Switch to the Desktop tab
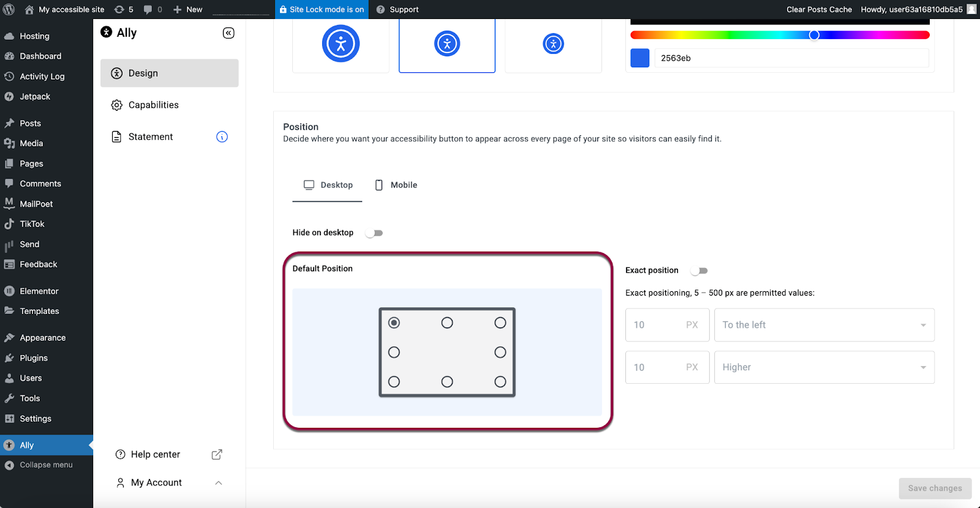Screen dimensions: 980x508 point(328,185)
